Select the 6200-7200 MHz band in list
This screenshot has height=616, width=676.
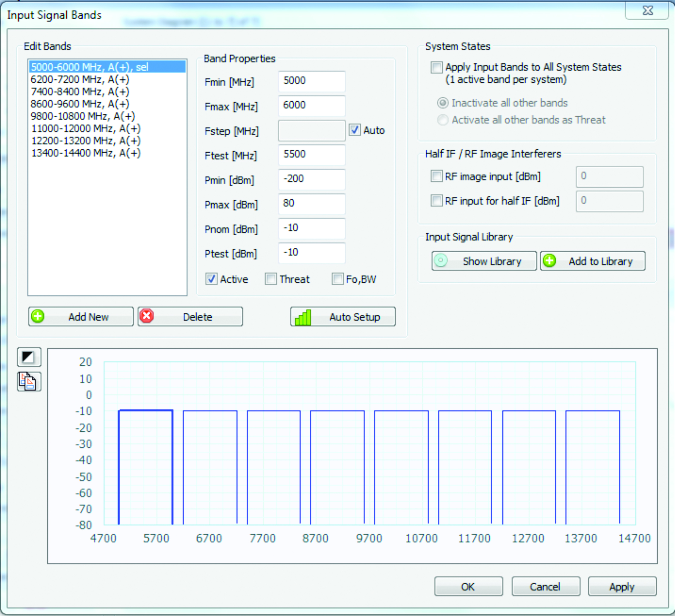80,80
